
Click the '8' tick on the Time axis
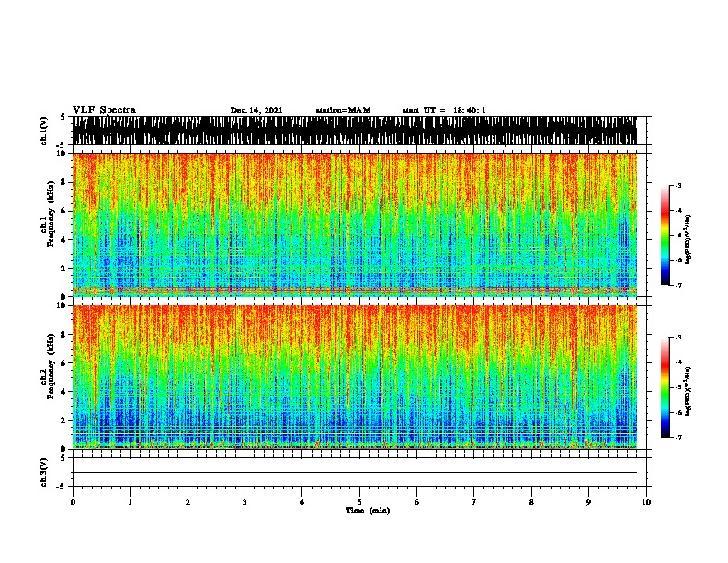[x=531, y=502]
